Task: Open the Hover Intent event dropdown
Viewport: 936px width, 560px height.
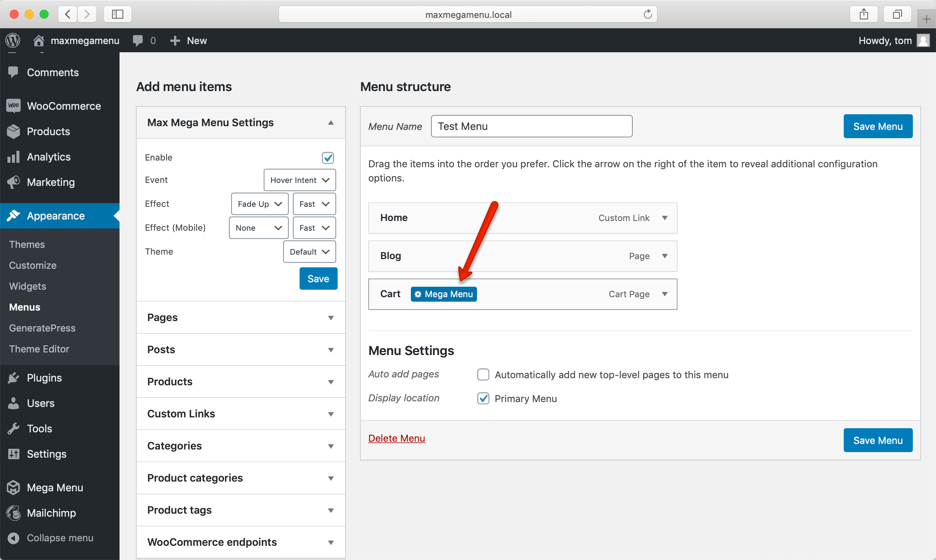Action: pos(300,180)
